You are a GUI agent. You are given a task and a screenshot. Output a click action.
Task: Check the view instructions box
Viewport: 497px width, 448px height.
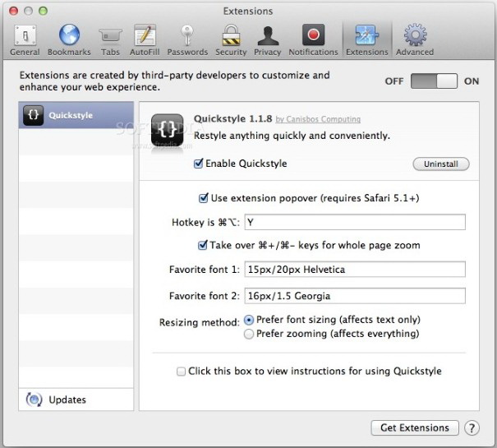click(181, 372)
